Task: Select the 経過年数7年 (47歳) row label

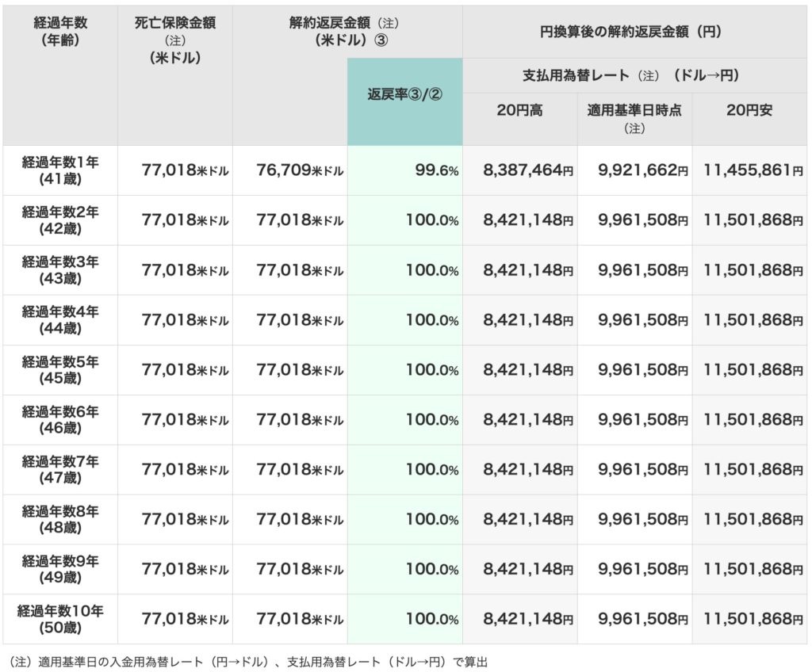Action: [x=59, y=469]
